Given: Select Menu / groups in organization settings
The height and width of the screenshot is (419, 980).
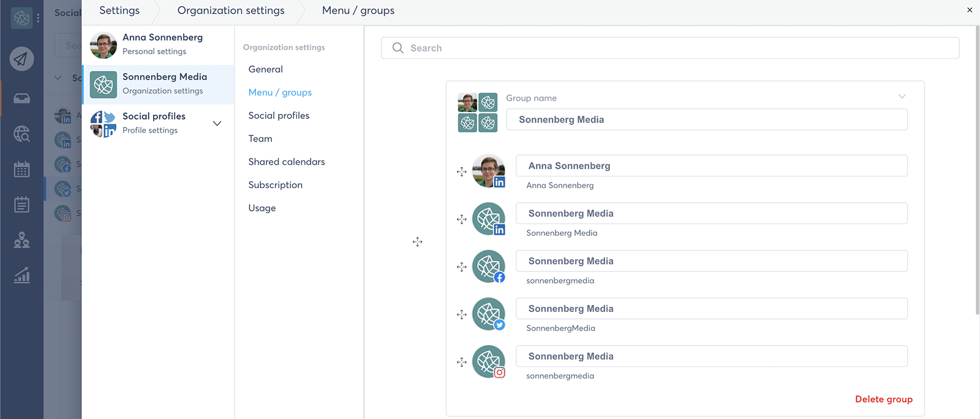Looking at the screenshot, I should (280, 92).
